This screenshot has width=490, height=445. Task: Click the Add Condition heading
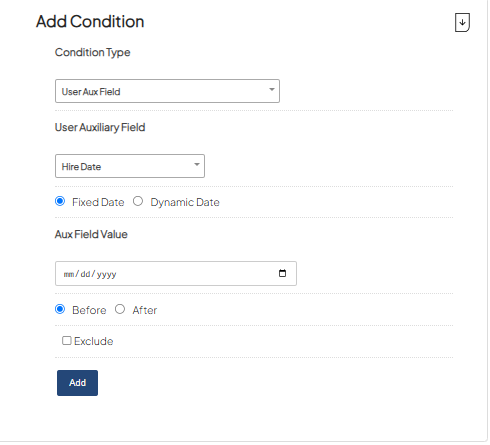coord(90,22)
